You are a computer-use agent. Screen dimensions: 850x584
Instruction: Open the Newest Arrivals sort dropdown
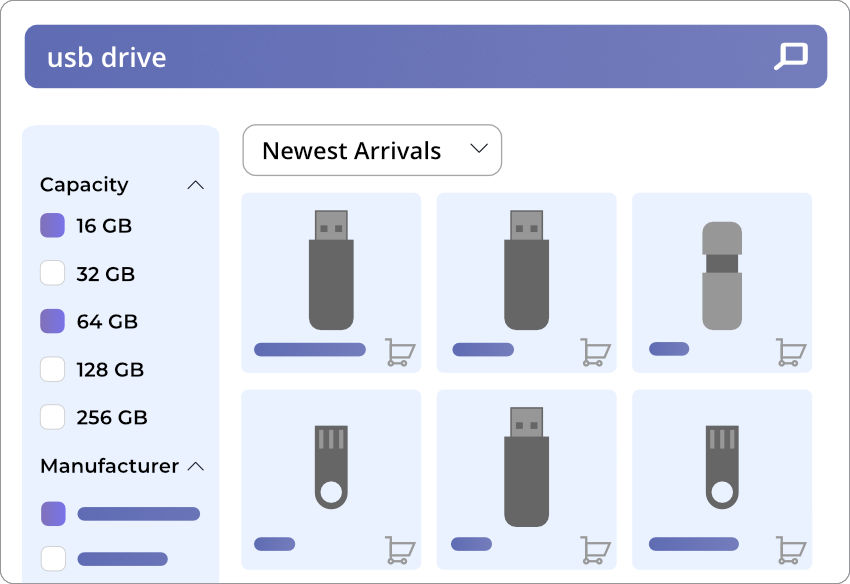pos(372,151)
